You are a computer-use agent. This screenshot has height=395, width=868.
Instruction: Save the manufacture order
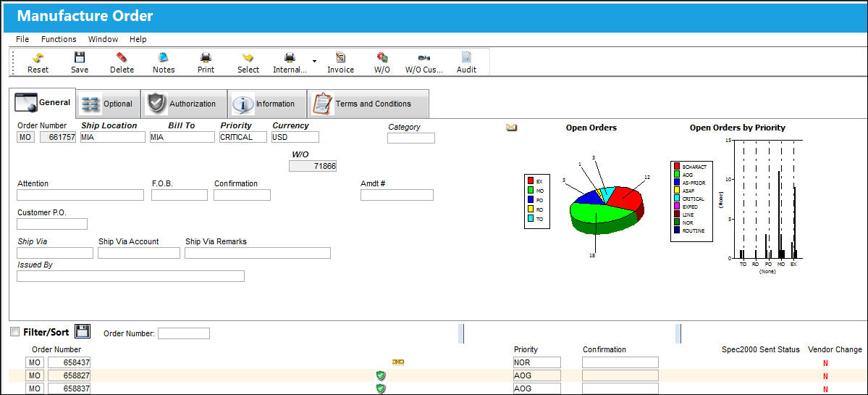pos(80,57)
